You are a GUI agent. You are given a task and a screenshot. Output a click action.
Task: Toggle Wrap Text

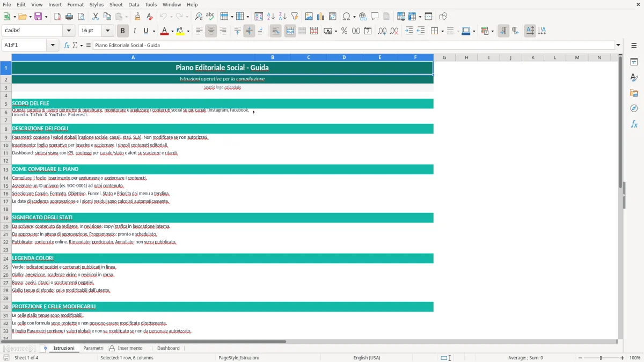pos(276,31)
